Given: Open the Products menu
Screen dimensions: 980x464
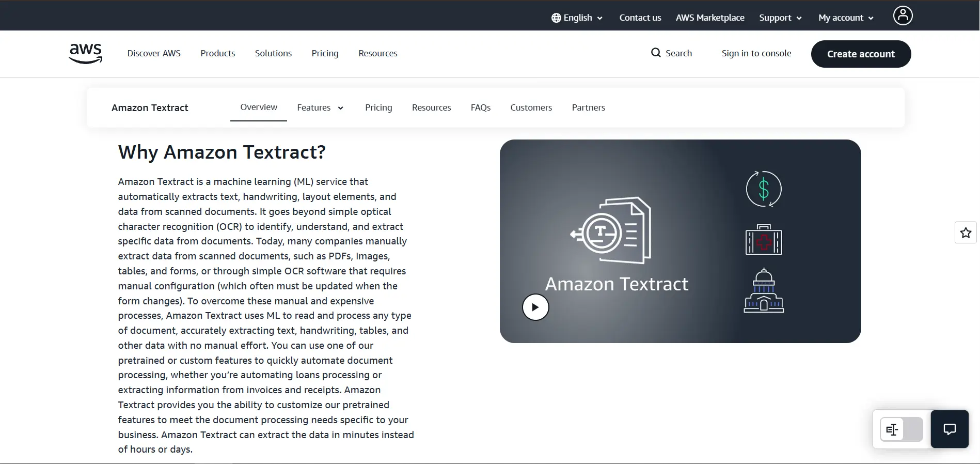Looking at the screenshot, I should coord(218,53).
